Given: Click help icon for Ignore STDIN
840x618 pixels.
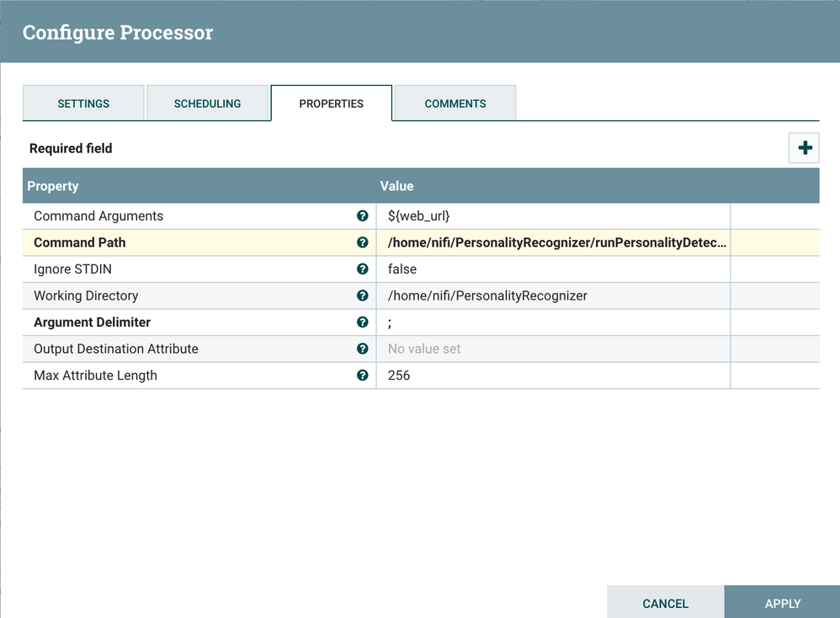Looking at the screenshot, I should (362, 269).
